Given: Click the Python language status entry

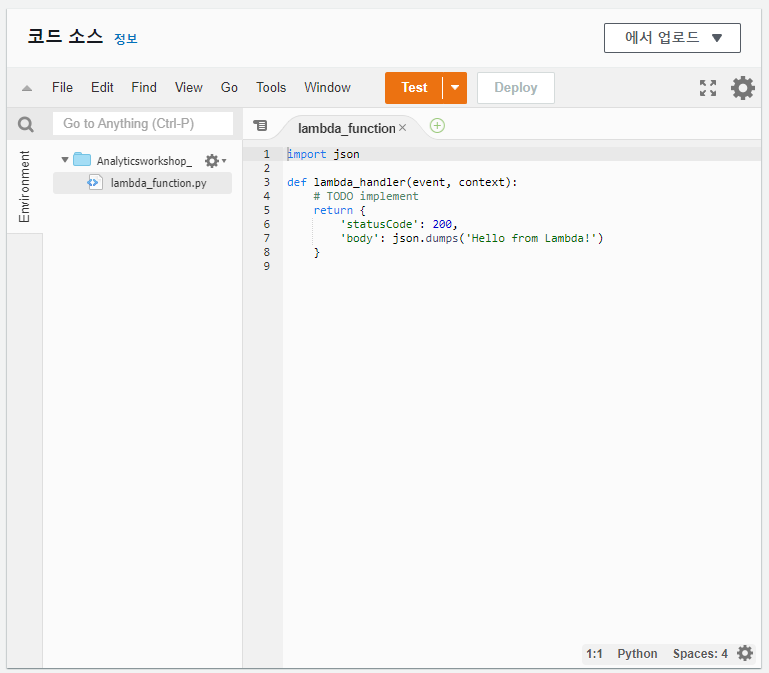Looking at the screenshot, I should [x=637, y=653].
